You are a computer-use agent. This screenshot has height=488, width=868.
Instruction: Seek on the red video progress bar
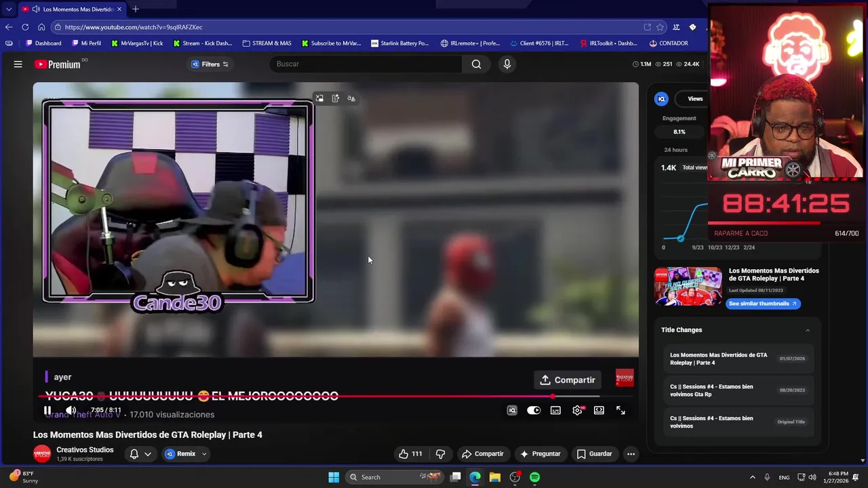click(x=336, y=396)
